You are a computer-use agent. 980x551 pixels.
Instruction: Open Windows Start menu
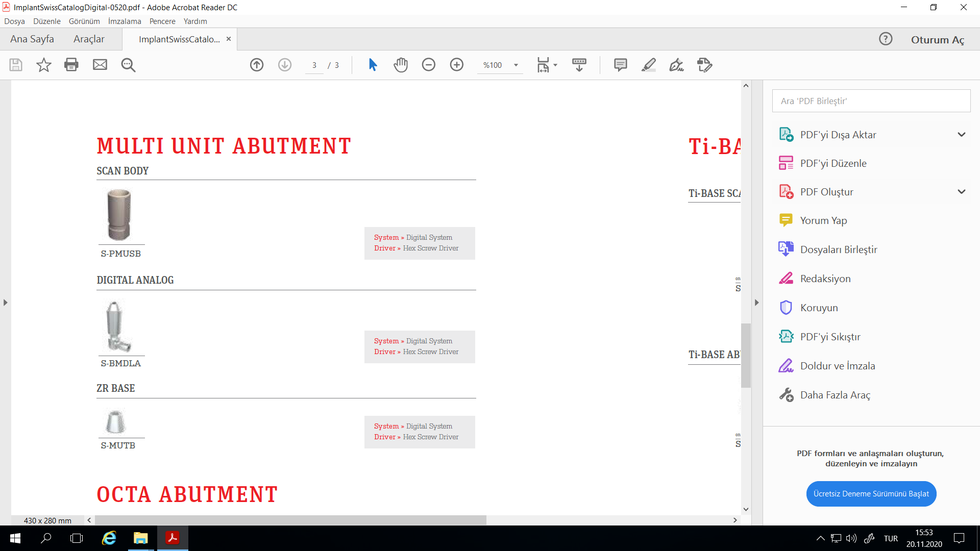pyautogui.click(x=15, y=538)
